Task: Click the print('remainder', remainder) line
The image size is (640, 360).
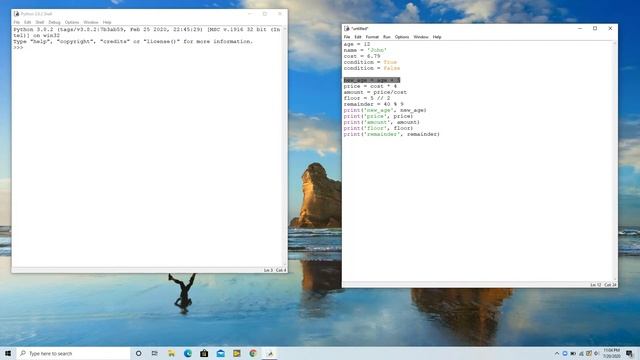Action: click(391, 134)
